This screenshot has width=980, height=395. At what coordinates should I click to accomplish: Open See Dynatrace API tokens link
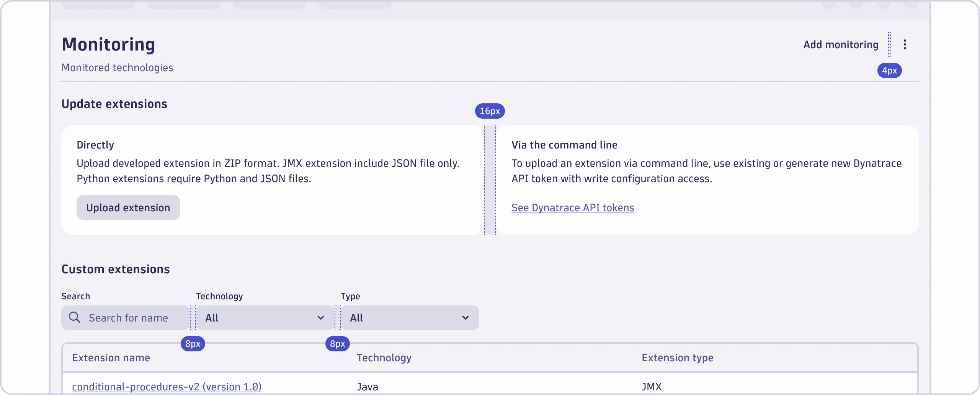point(573,208)
